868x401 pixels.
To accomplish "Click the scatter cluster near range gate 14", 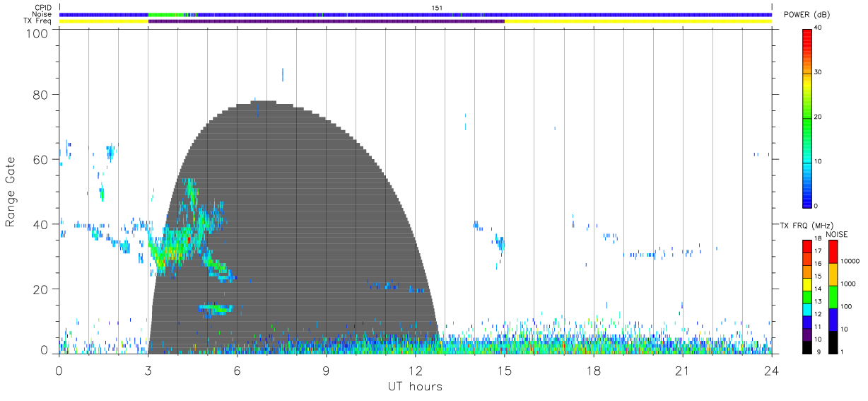I will (216, 308).
